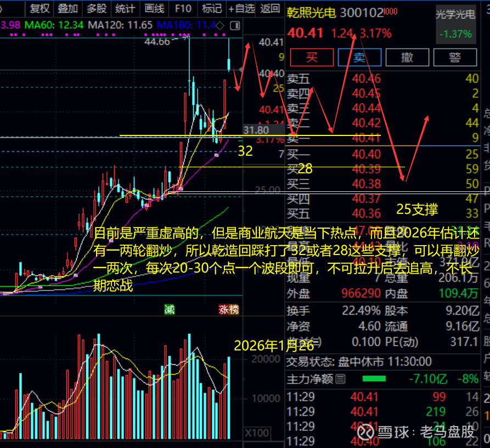
Task: Click the 警 price alert button
Action: tap(455, 58)
